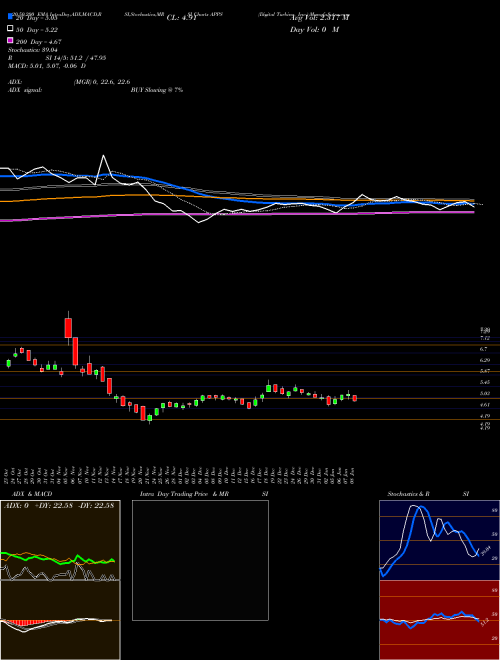Click the 'Day Vol: 0 M' text
Screen dimensions: 500x660
point(314,29)
